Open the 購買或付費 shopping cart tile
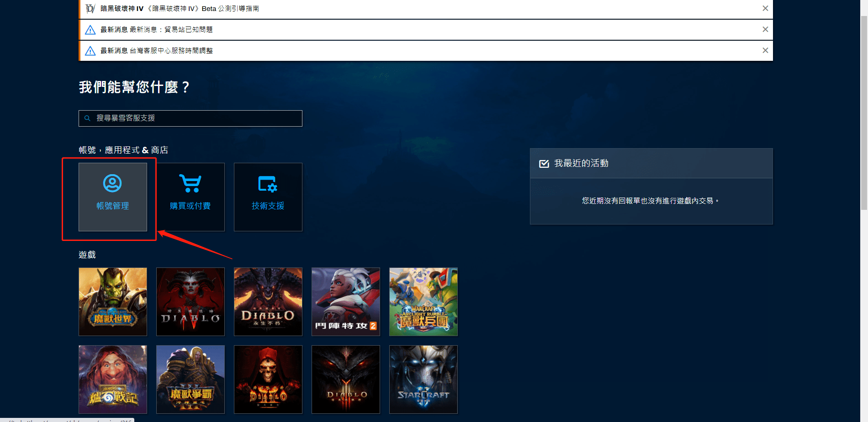This screenshot has height=422, width=868. pos(191,197)
